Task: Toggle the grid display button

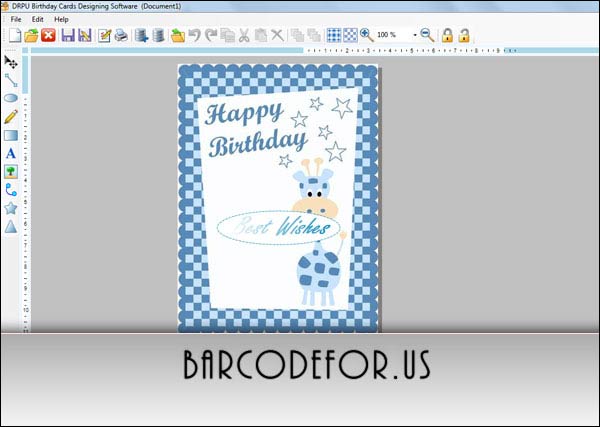Action: coord(334,36)
